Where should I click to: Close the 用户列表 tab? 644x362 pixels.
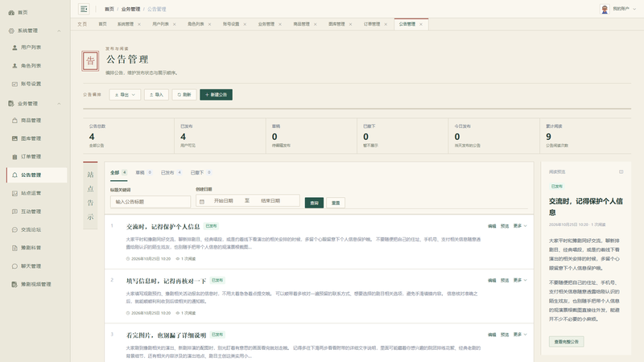175,24
